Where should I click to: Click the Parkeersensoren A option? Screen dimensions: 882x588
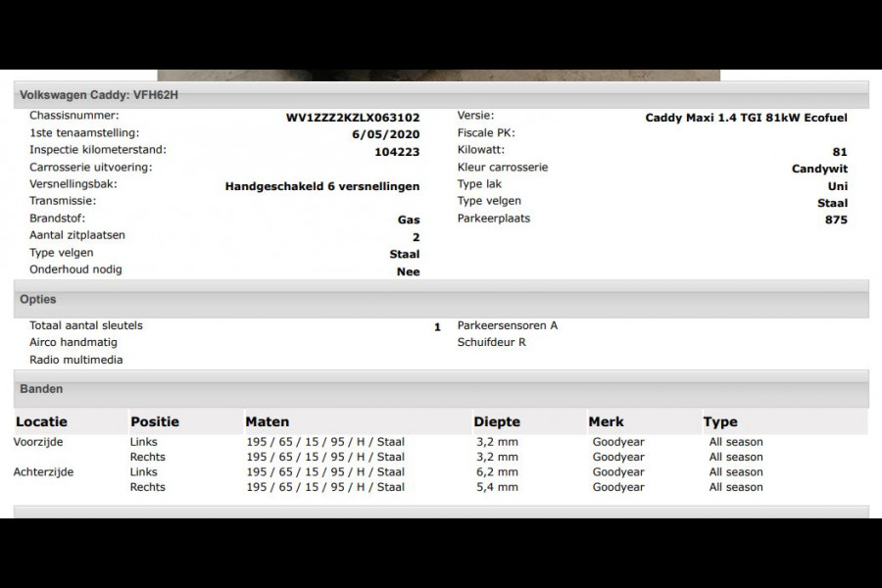click(x=507, y=325)
